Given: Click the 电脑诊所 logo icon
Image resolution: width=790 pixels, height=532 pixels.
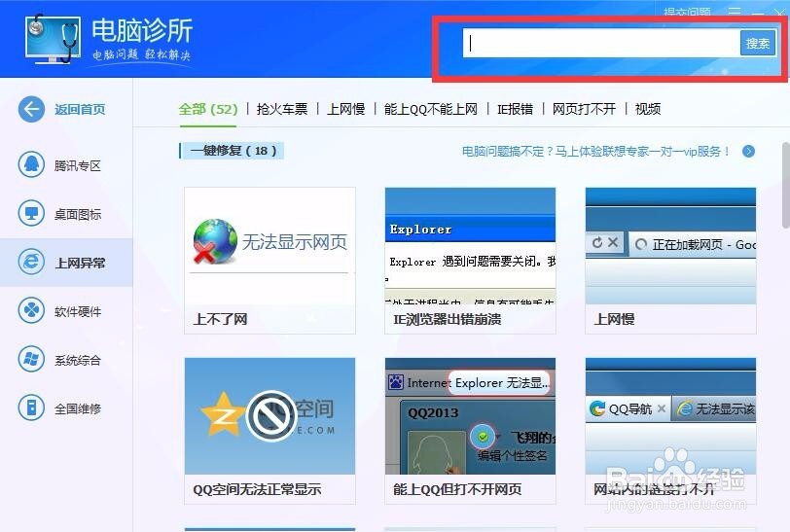Looking at the screenshot, I should point(53,39).
